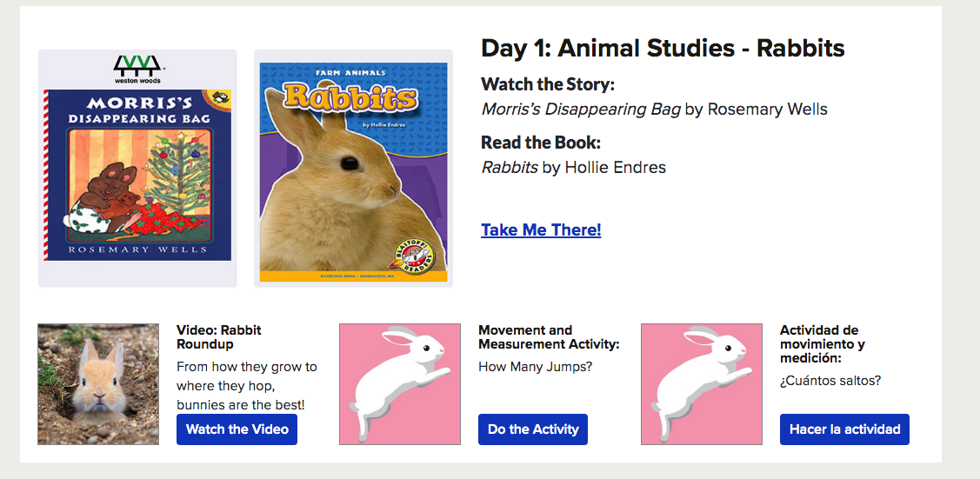Click the ¿Cuántos saltos? text
The width and height of the screenshot is (980, 479).
tap(830, 381)
